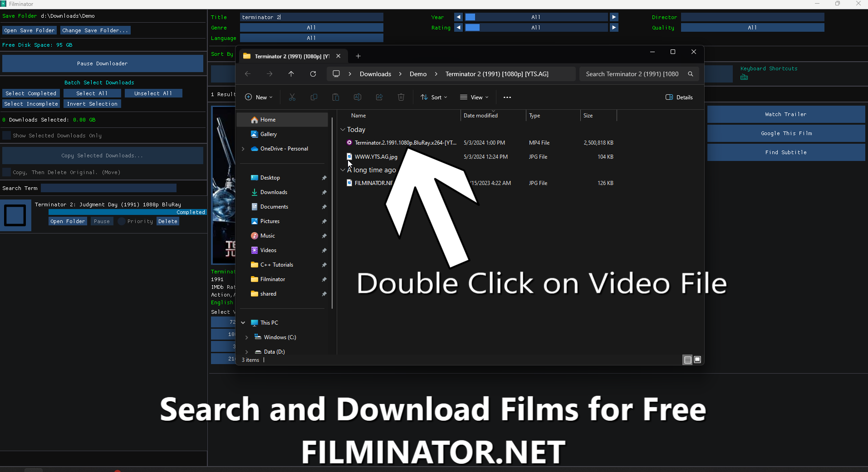Open Videos in the quick access list
The height and width of the screenshot is (472, 868).
tap(268, 250)
